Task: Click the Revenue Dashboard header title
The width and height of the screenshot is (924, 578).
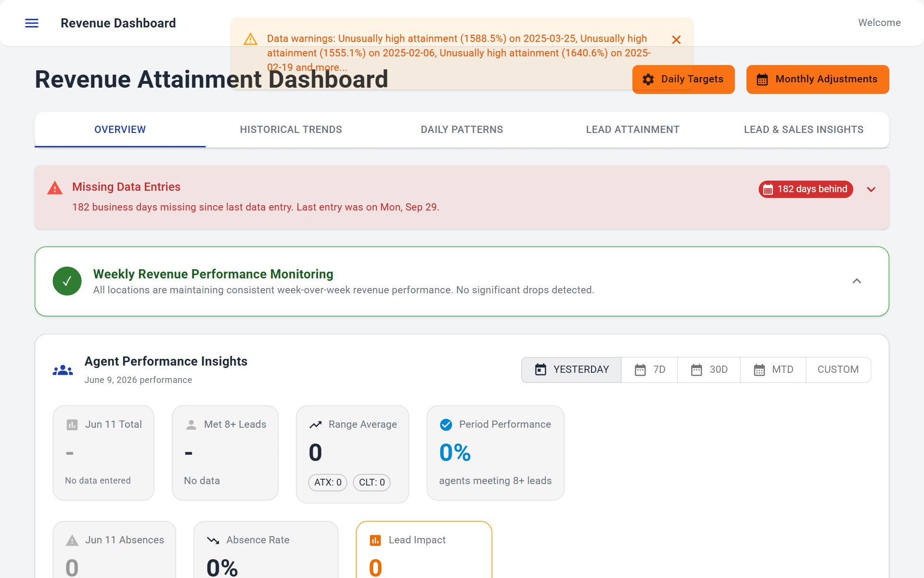Action: [x=118, y=23]
